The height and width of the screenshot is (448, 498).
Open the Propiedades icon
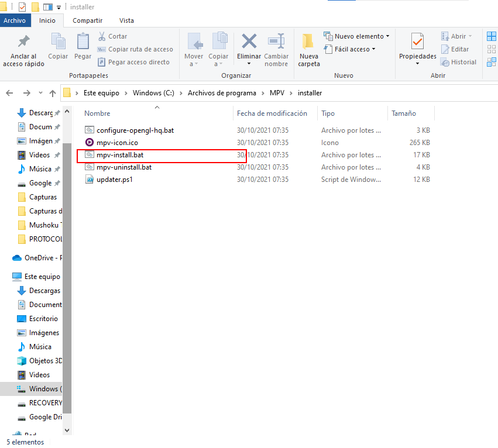click(x=417, y=48)
